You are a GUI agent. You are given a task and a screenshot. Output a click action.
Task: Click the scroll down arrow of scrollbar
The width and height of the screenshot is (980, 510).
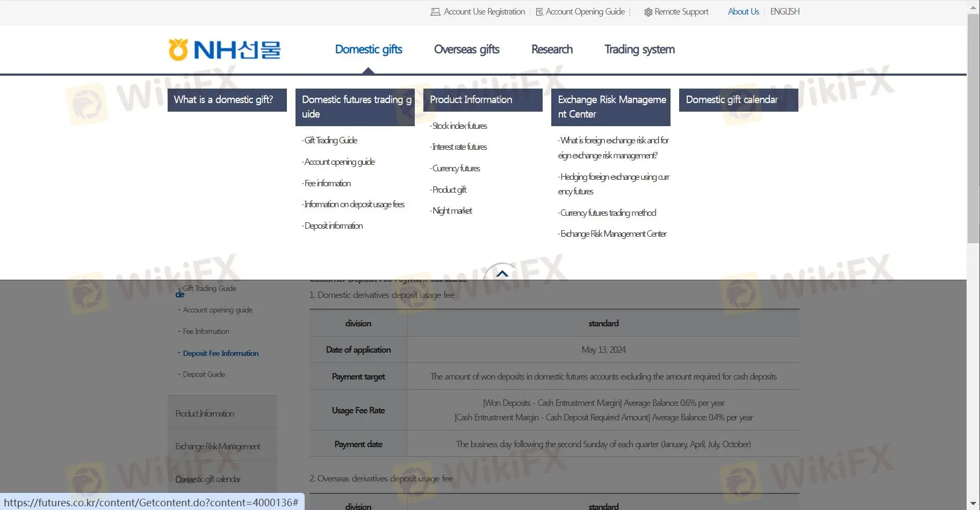(x=973, y=504)
